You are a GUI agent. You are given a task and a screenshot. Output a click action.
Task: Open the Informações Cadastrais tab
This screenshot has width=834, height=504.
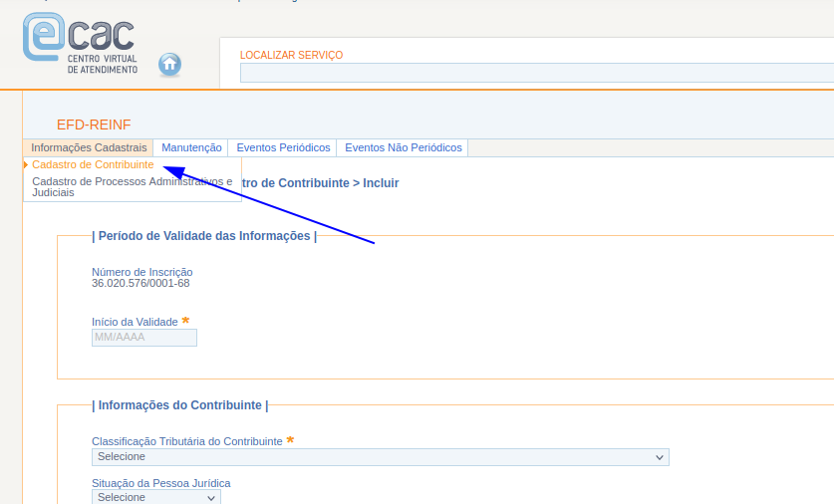(x=89, y=147)
